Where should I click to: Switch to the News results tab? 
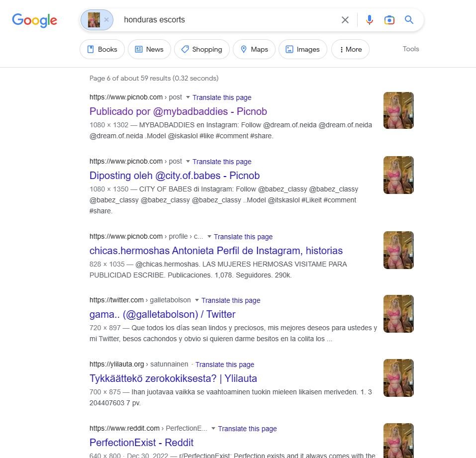(x=149, y=49)
